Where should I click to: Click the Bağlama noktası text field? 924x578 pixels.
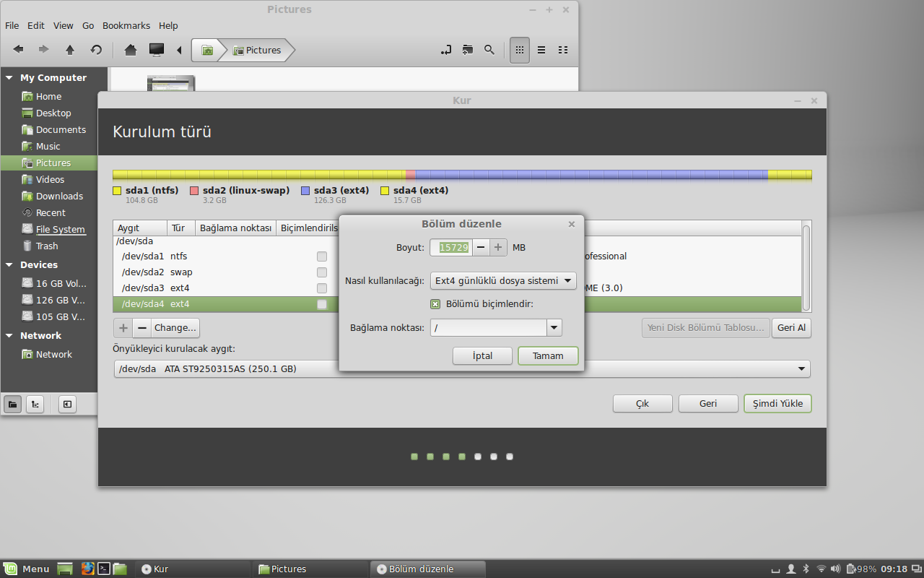(x=489, y=328)
